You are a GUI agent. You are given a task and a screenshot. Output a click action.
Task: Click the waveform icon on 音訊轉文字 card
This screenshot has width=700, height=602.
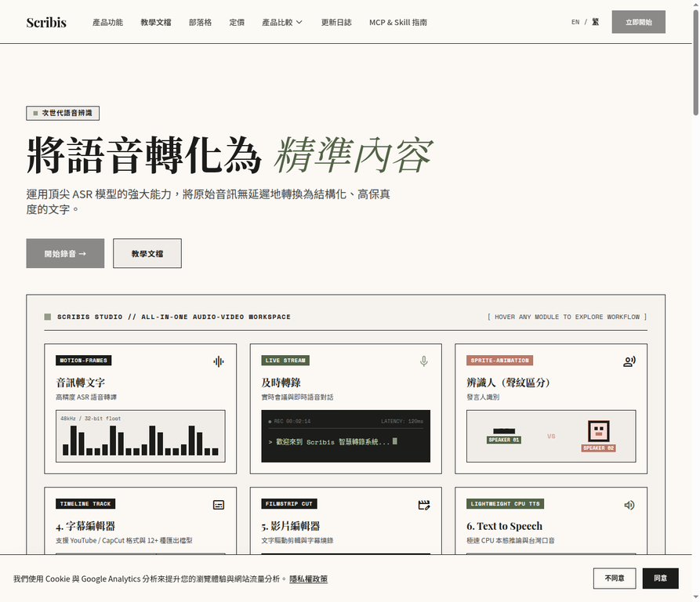point(218,361)
